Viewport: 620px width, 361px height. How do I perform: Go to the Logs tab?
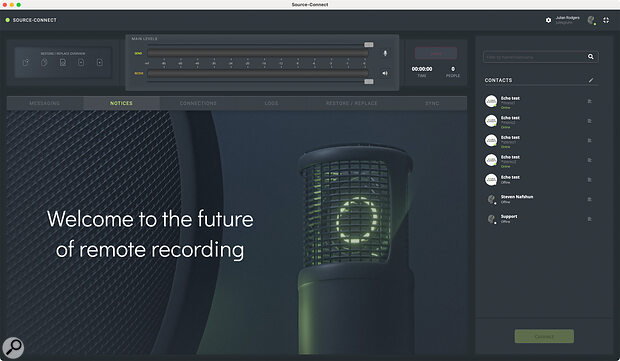(271, 103)
